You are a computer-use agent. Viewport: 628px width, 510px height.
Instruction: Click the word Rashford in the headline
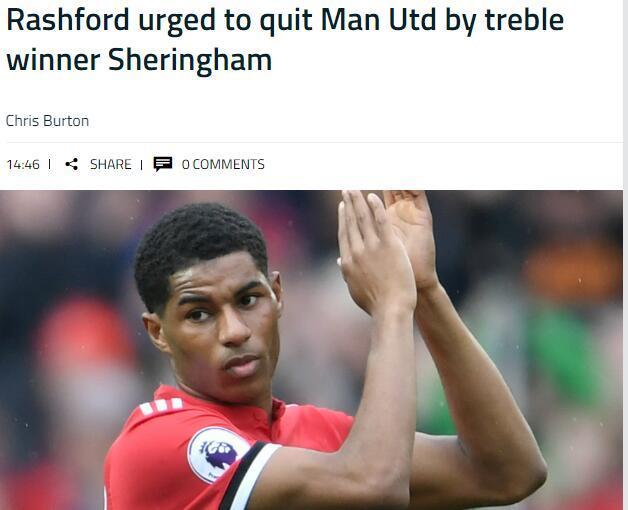click(x=68, y=20)
